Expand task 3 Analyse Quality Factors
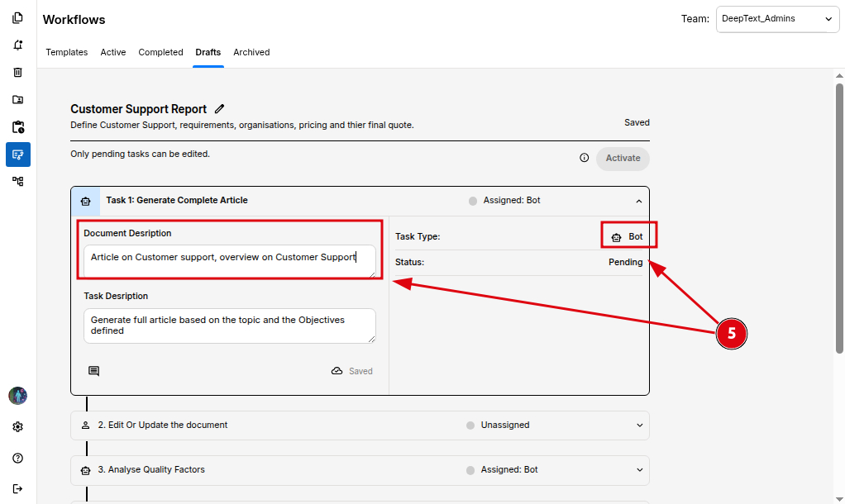This screenshot has height=504, width=845. coord(638,470)
